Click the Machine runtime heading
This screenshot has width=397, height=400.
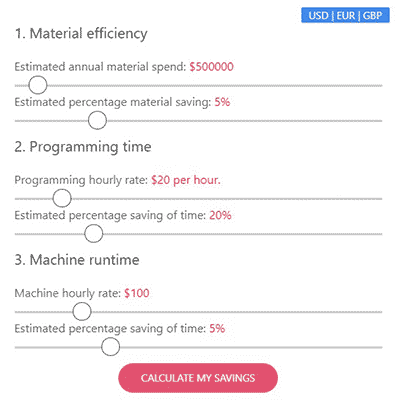[77, 260]
